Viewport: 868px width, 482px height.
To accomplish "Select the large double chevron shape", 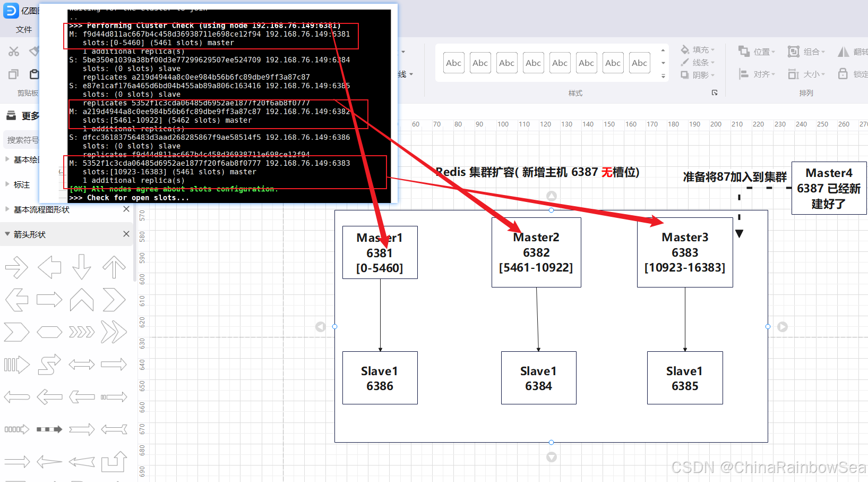I will click(114, 332).
